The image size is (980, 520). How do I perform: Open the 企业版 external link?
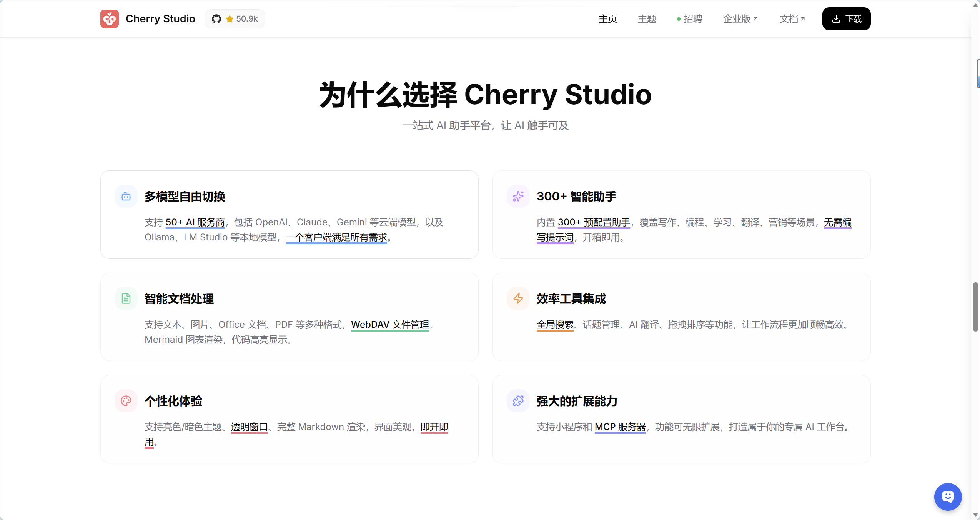point(740,19)
